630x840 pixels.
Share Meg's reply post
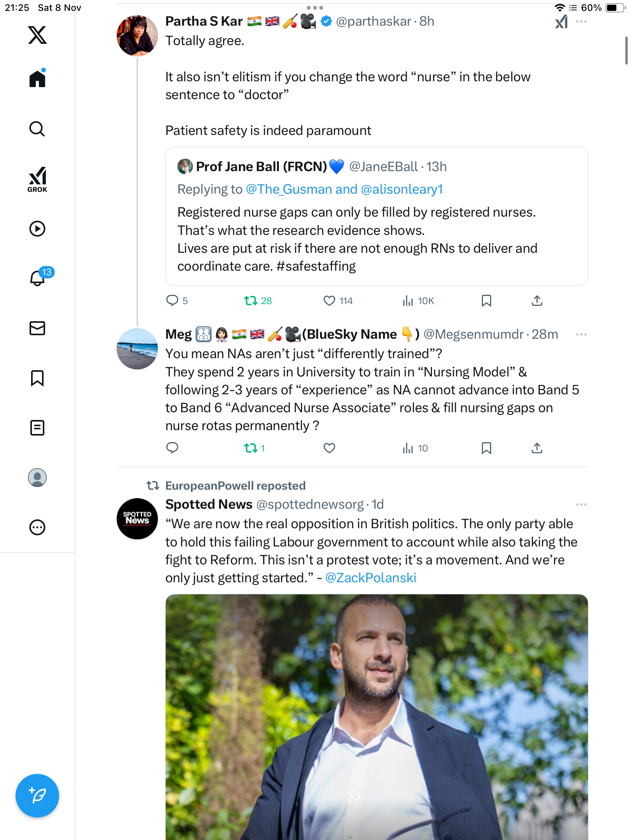537,448
